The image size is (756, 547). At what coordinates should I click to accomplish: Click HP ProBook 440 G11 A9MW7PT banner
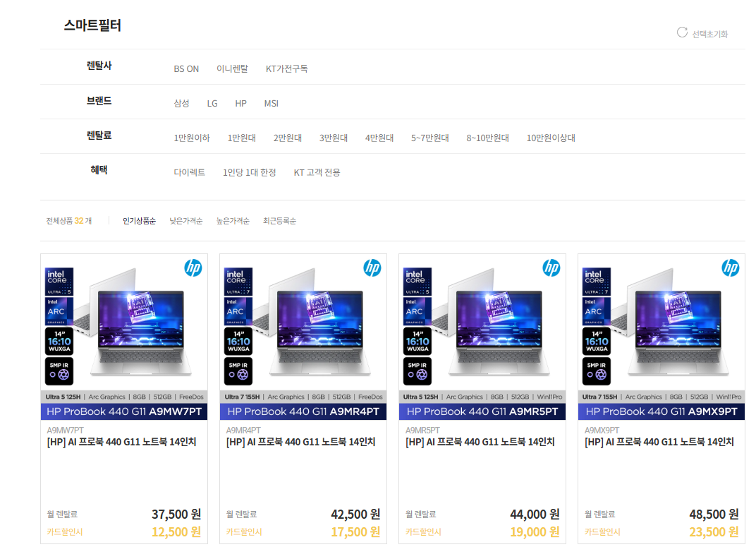[124, 411]
